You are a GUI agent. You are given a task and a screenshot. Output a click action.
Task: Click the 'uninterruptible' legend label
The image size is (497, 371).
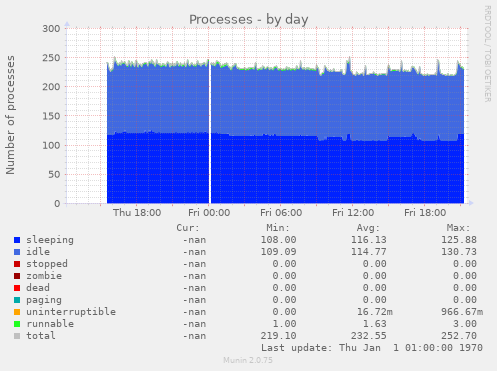click(71, 312)
